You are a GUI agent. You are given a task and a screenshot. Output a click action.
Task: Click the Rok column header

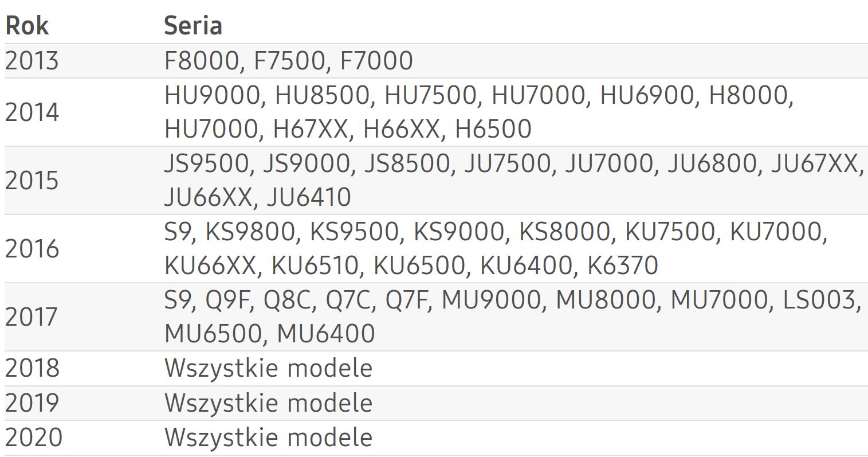point(27,26)
